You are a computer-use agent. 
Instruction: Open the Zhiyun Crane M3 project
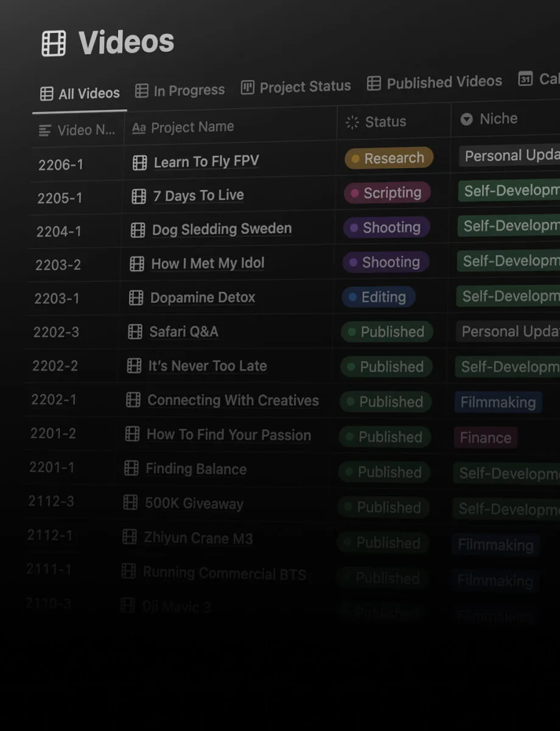click(198, 539)
